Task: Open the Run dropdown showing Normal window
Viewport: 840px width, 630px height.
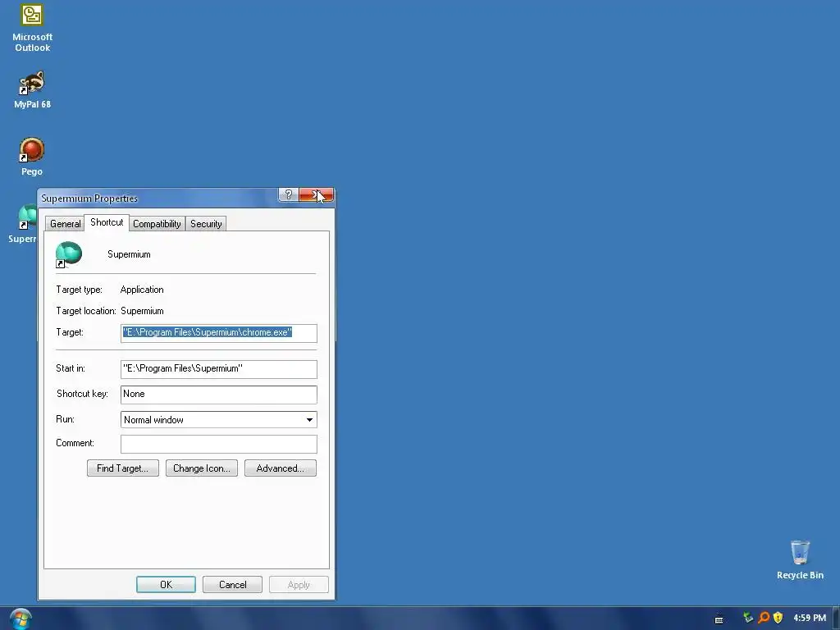Action: coord(218,419)
